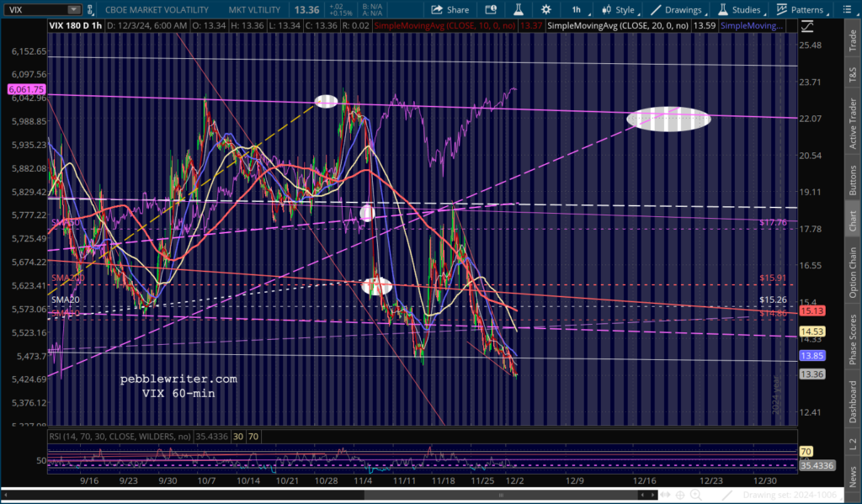Open the Patterns menu
Screen dimensions: 862x504
pyautogui.click(x=801, y=9)
